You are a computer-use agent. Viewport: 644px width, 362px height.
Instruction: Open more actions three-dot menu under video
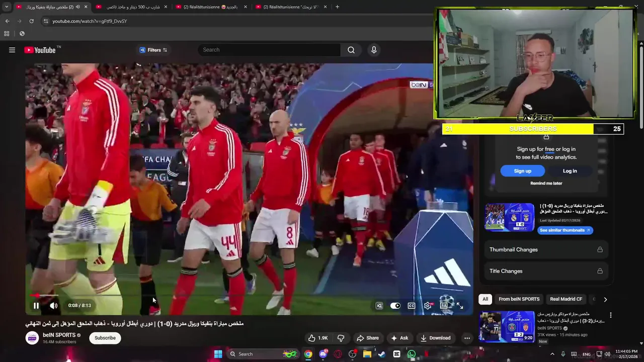[x=467, y=338]
